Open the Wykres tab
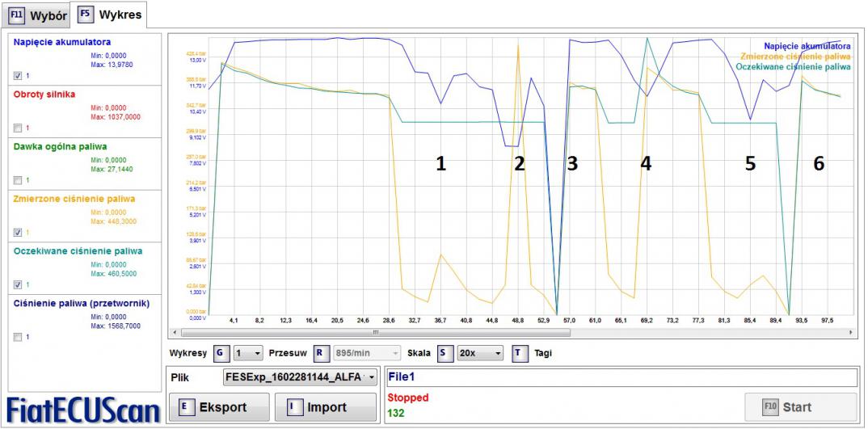Image resolution: width=868 pixels, height=429 pixels. point(110,15)
